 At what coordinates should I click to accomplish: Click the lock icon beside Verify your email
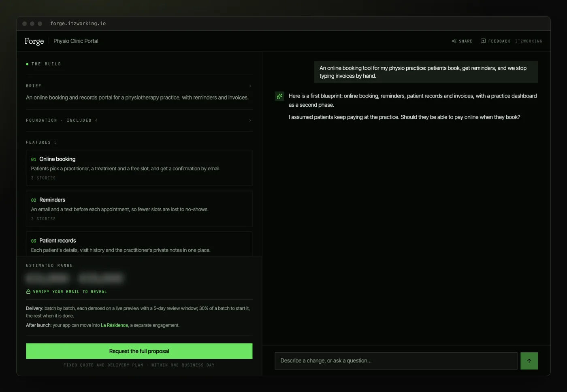pos(28,292)
